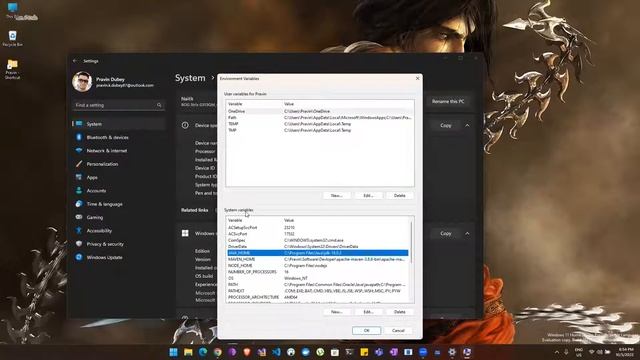
Task: Select the ComSpec system variable row
Action: [318, 240]
